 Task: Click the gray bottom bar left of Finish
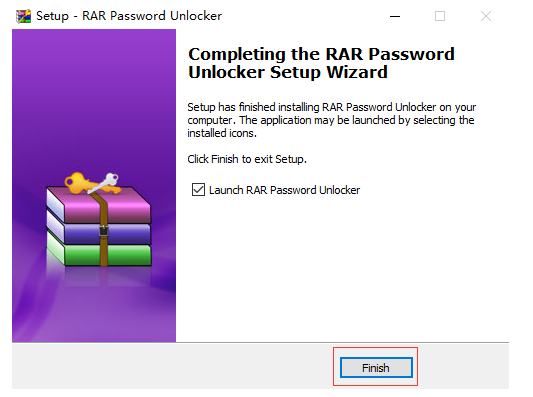click(170, 366)
